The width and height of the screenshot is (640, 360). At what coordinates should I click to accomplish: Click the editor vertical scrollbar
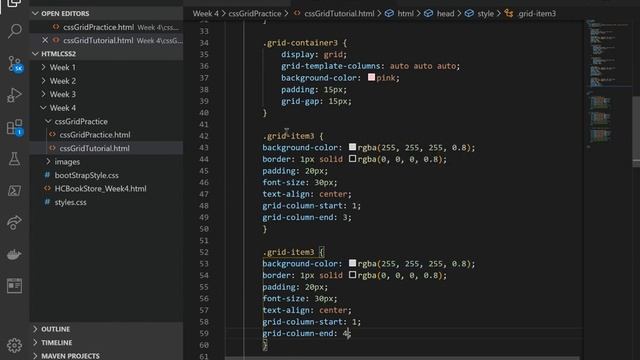click(x=636, y=132)
